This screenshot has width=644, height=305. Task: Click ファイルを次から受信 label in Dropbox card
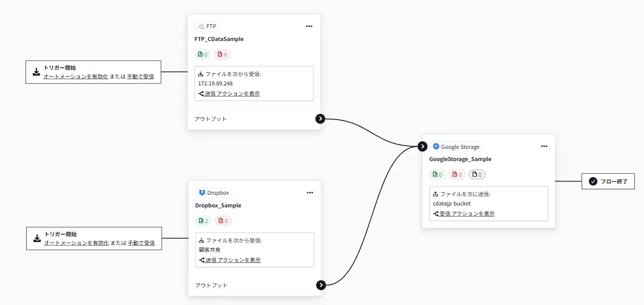click(x=234, y=241)
